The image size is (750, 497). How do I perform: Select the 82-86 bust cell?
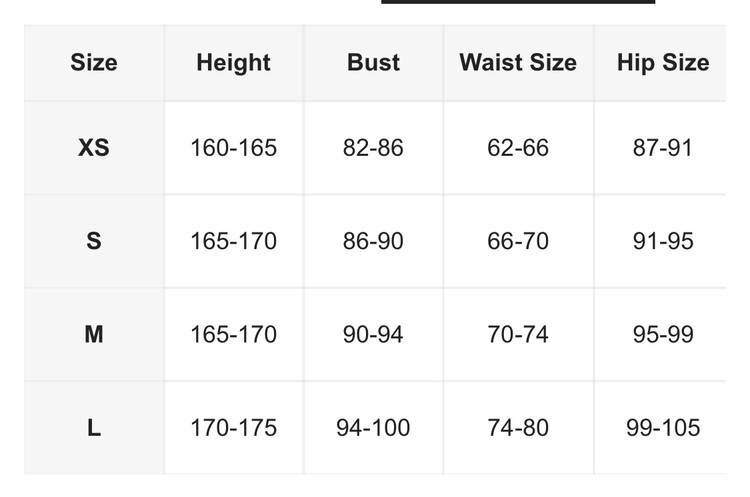[x=373, y=148]
